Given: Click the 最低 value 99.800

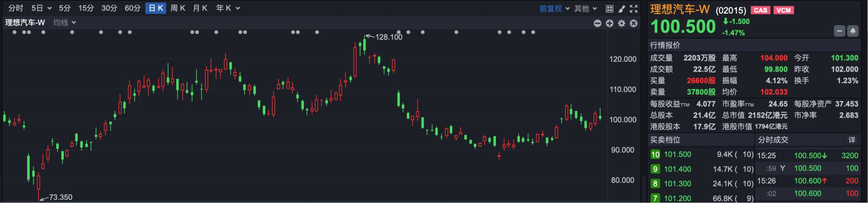Looking at the screenshot, I should 776,69.
